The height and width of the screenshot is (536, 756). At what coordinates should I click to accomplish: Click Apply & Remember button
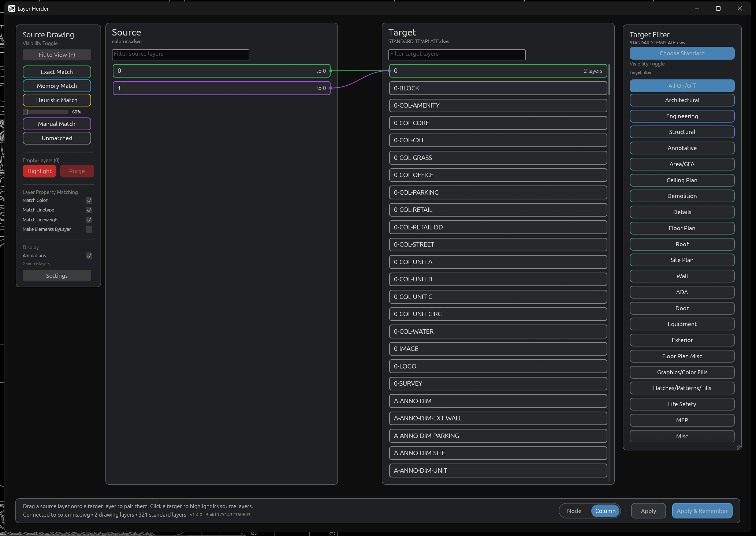click(702, 511)
